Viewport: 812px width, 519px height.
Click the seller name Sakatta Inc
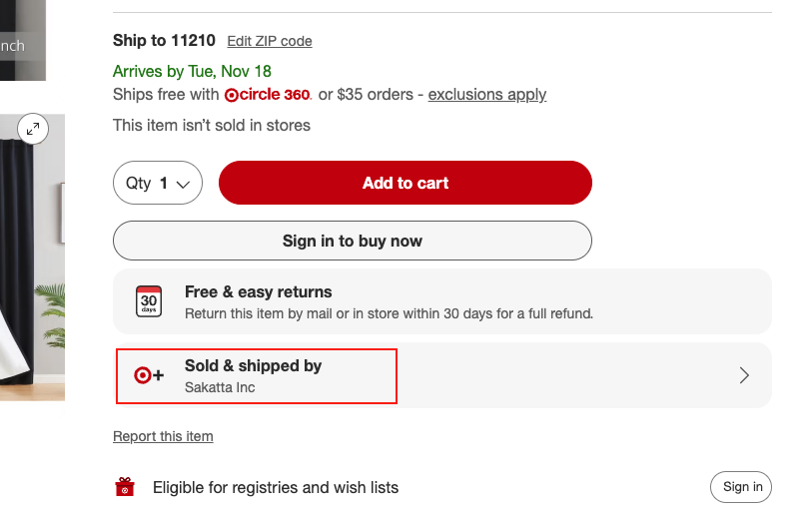pyautogui.click(x=220, y=387)
